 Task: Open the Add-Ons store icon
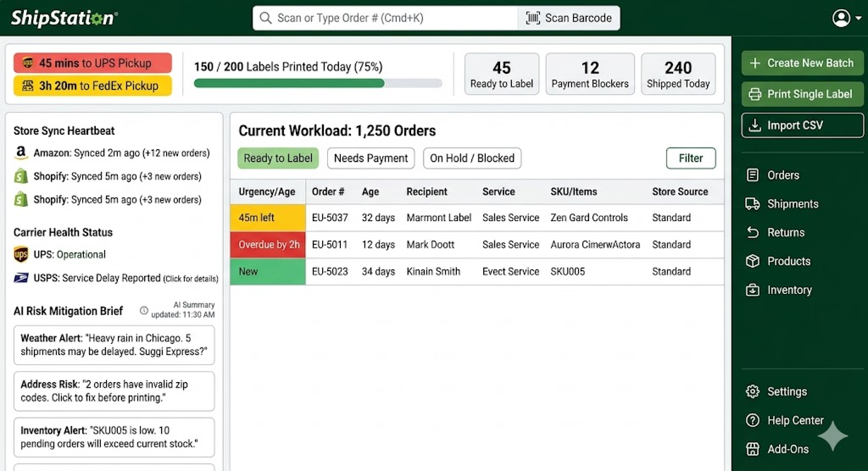click(752, 449)
